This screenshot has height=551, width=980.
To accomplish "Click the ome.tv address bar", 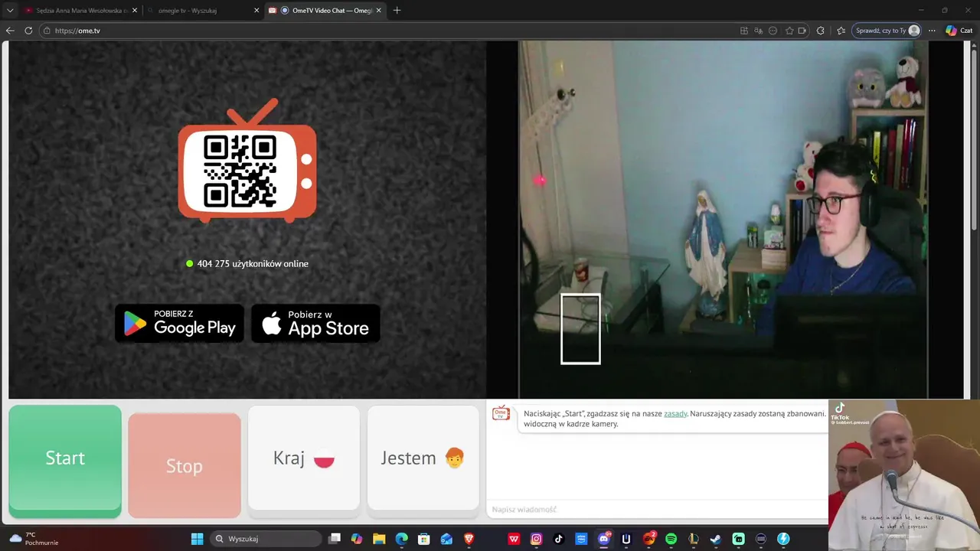I will 390,31.
